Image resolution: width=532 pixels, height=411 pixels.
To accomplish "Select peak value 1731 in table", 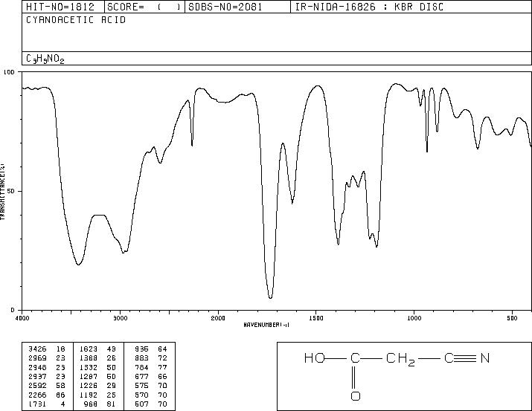I will [x=37, y=404].
